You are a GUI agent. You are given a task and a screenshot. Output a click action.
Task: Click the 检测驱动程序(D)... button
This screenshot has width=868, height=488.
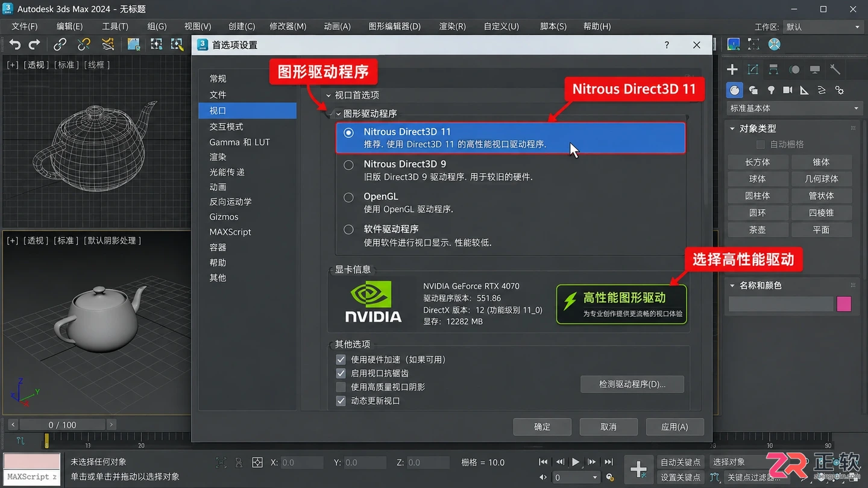point(632,384)
